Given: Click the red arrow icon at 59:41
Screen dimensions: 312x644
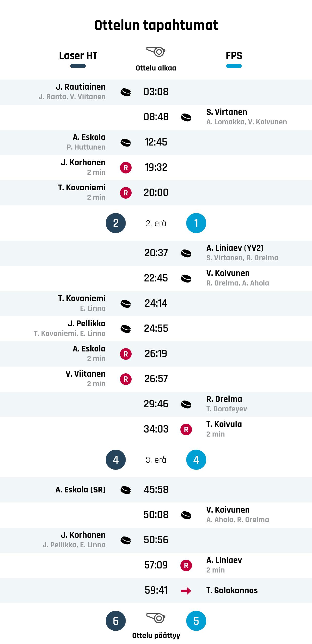Looking at the screenshot, I should tap(186, 591).
